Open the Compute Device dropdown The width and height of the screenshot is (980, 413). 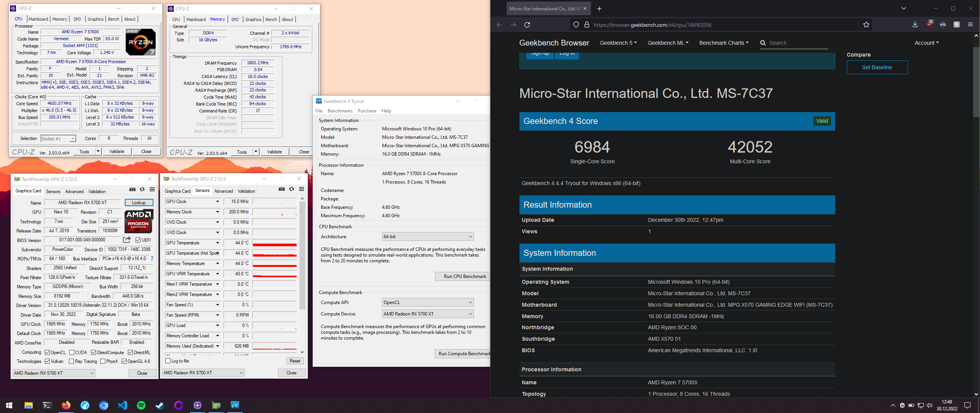click(428, 314)
